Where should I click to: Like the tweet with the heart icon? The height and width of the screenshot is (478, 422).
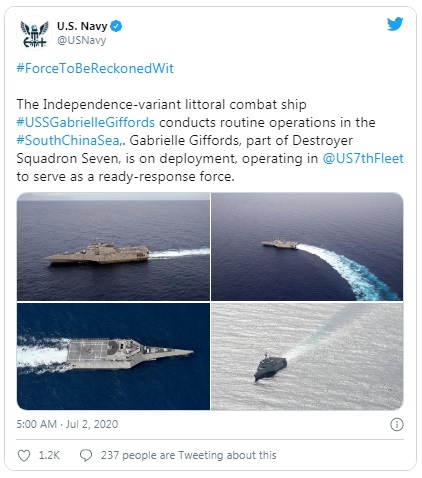click(x=24, y=455)
